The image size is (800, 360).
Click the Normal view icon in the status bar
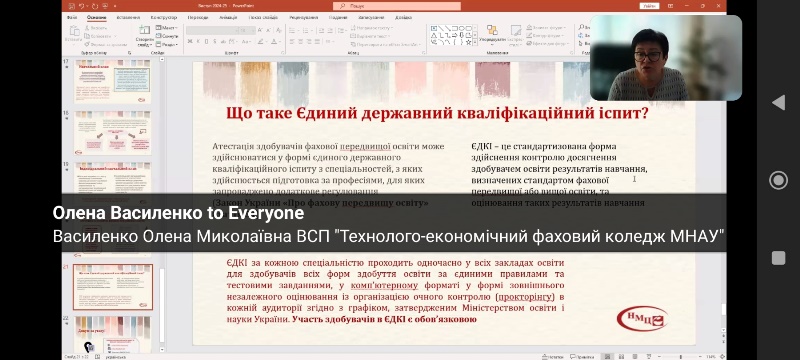click(x=608, y=356)
